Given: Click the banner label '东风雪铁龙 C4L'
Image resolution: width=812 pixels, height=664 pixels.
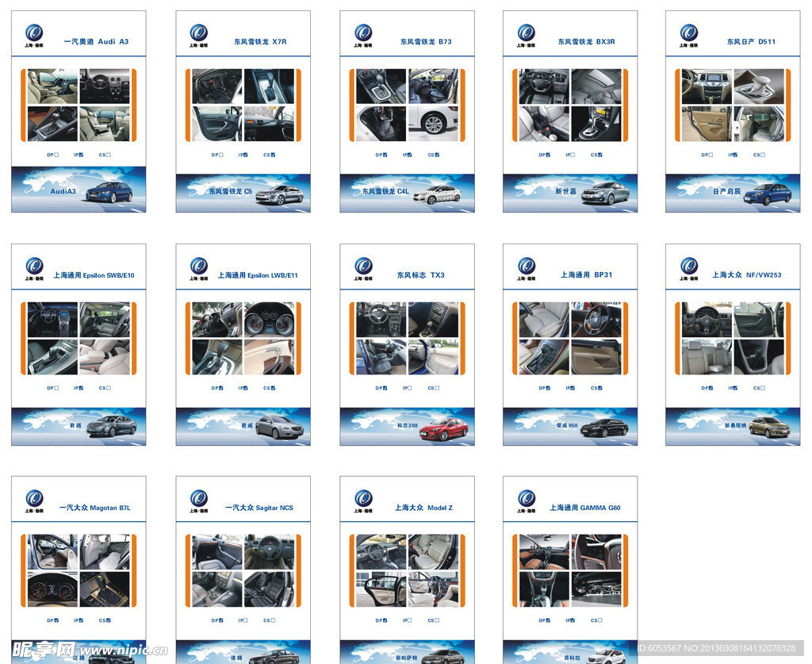Looking at the screenshot, I should coord(385,191).
